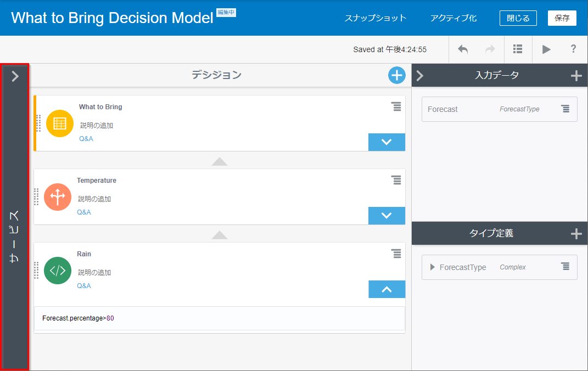
Task: Add new input data with plus icon
Action: pos(576,76)
